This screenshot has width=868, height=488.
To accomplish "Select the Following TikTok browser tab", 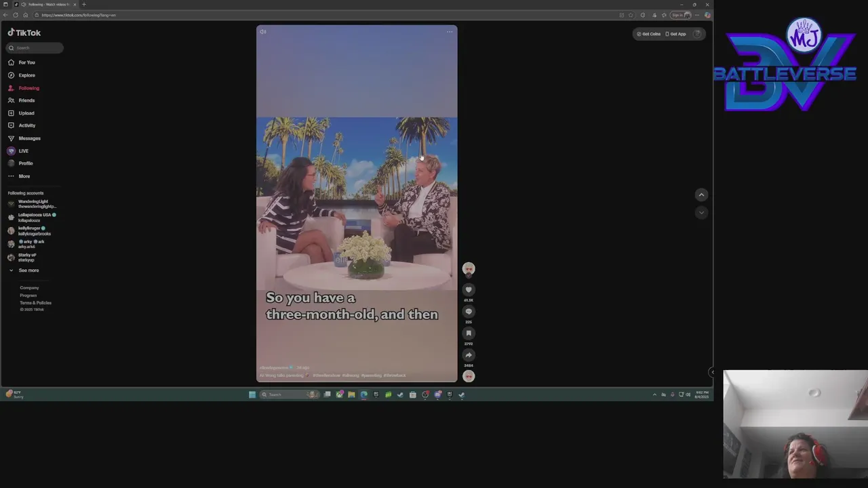I will [x=46, y=4].
